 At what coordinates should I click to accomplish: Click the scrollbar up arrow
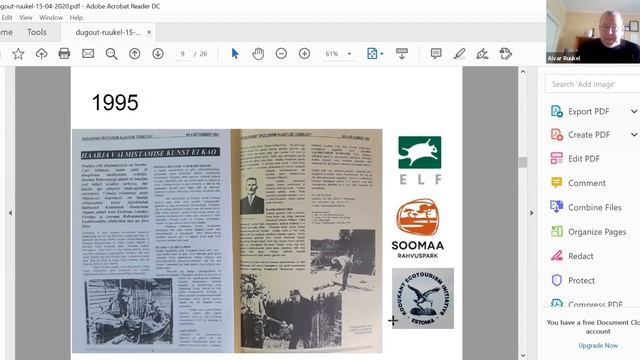pyautogui.click(x=523, y=71)
